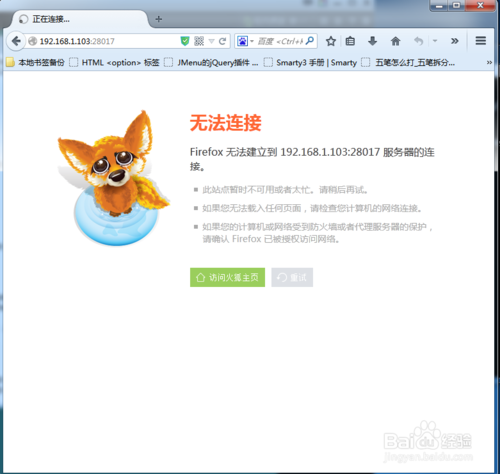Expand the dropdown next to undo icon
Viewport: 500px width, 474px height.
pyautogui.click(x=435, y=41)
